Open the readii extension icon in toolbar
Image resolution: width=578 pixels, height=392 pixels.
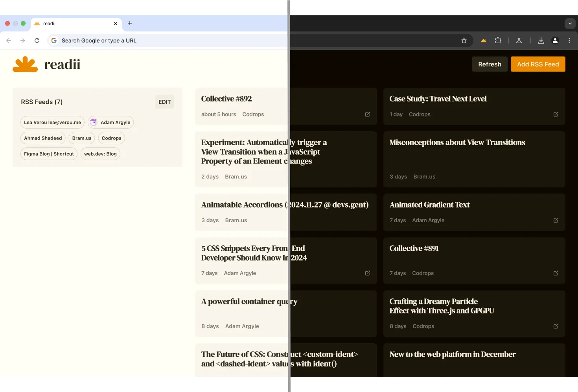pos(484,40)
